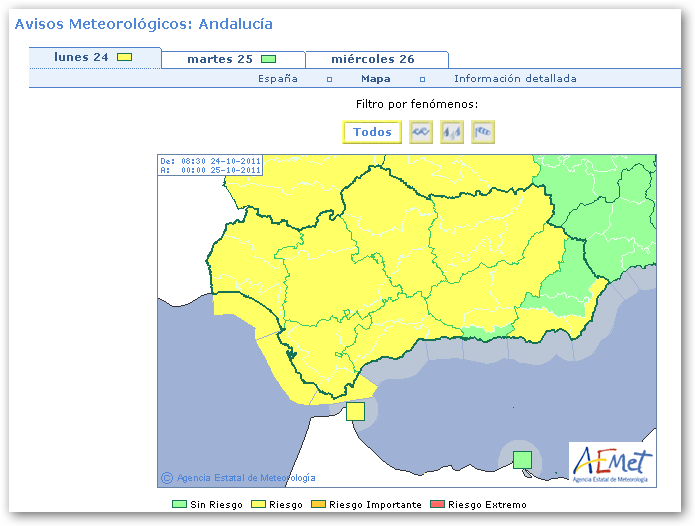Click the green Melilla warning square

pyautogui.click(x=521, y=459)
